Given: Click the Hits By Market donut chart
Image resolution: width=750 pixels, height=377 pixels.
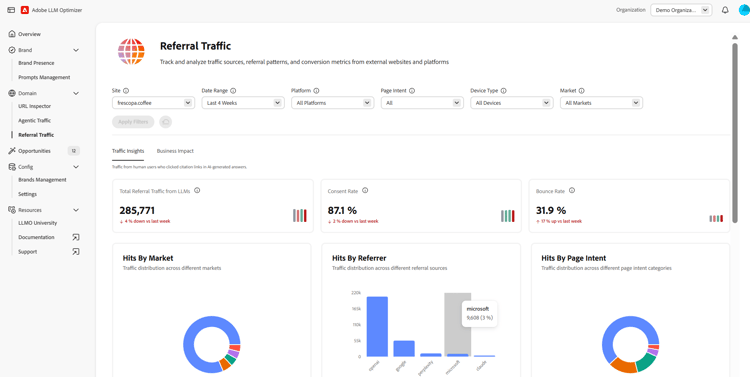Looking at the screenshot, I should [x=211, y=344].
